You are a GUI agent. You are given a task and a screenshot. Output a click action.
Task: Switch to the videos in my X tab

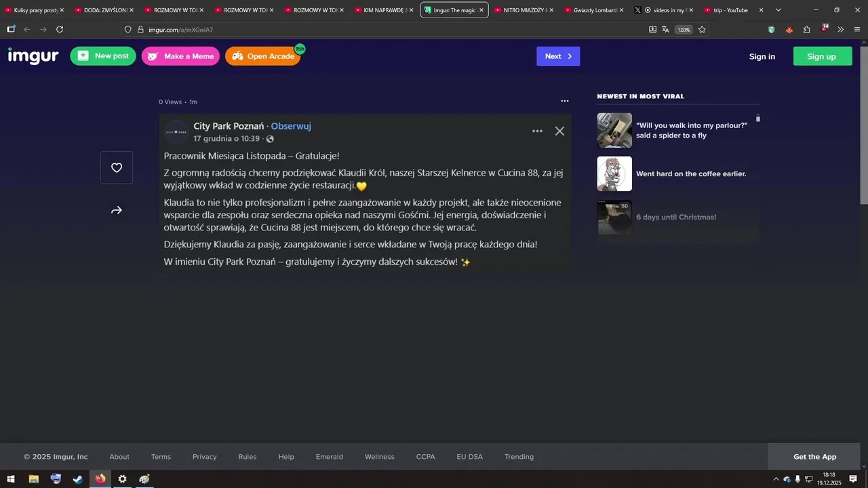[x=663, y=10]
